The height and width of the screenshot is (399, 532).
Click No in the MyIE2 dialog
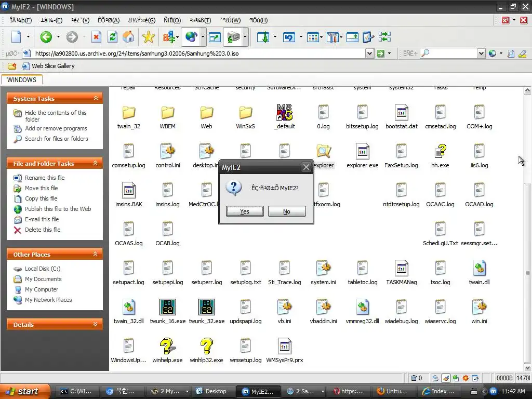click(287, 211)
